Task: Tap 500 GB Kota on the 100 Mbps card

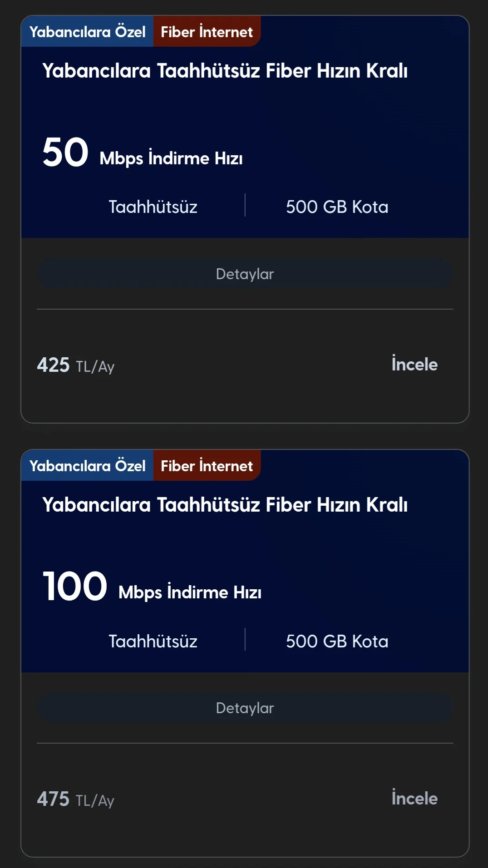Action: click(x=337, y=641)
